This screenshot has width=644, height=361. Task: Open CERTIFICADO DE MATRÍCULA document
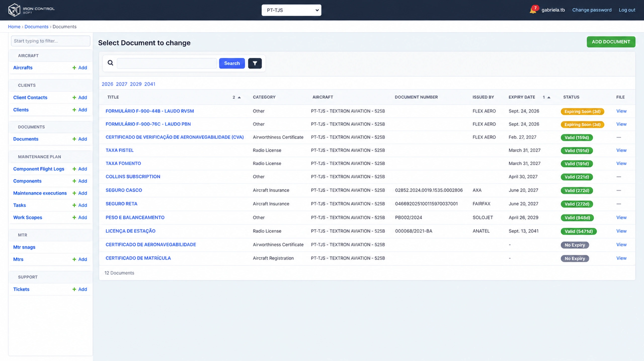138,258
